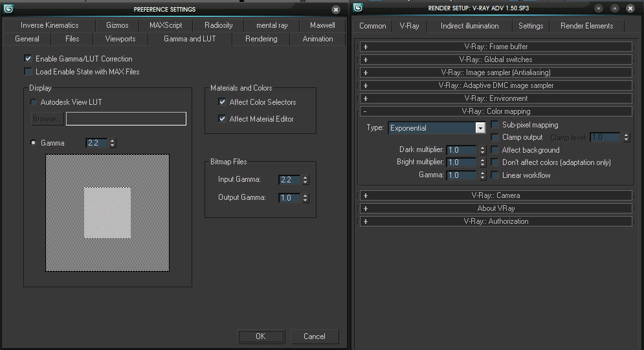The height and width of the screenshot is (350, 644).
Task: Select the Gamma and LUT tab
Action: point(190,39)
